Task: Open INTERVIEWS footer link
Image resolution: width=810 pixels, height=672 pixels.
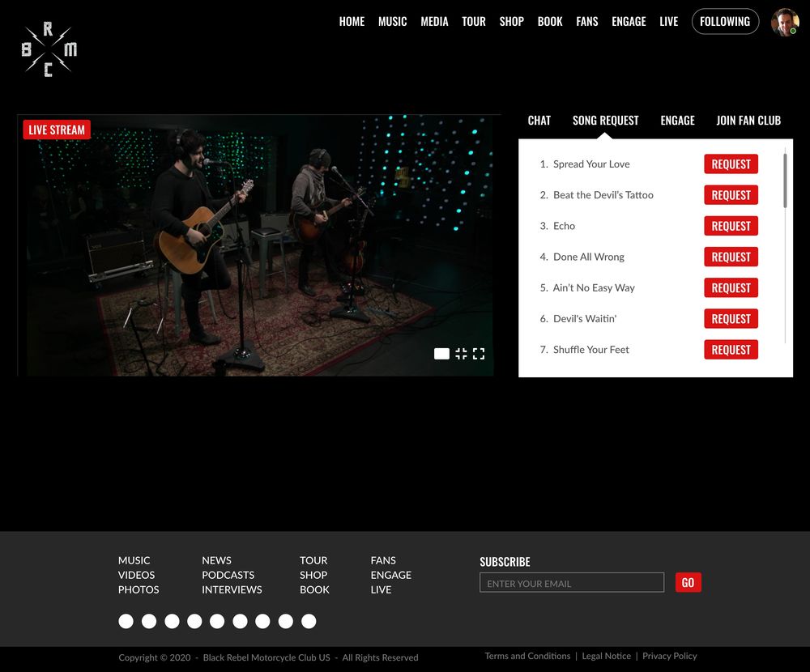Action: (232, 589)
